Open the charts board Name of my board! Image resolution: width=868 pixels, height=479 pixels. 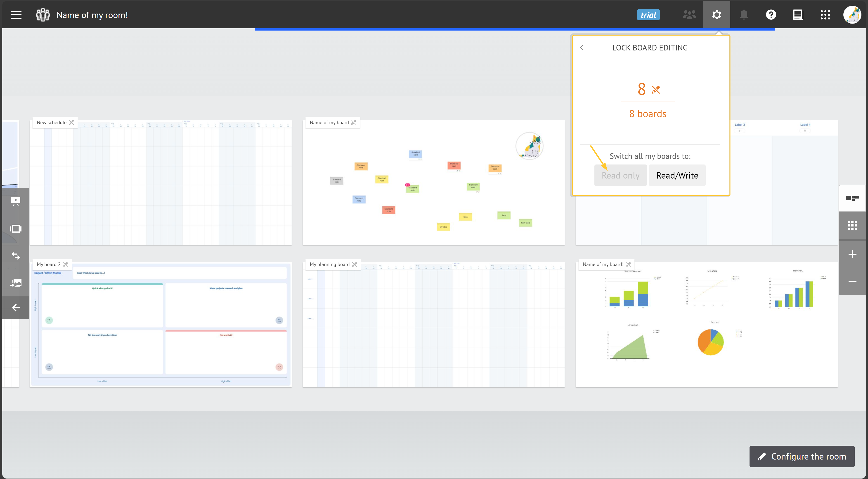707,324
